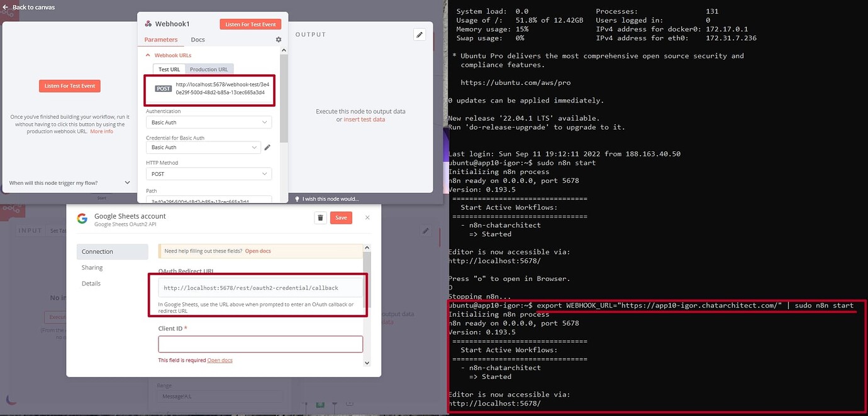Open the Details tab in credential dialog
The image size is (868, 416).
(91, 283)
